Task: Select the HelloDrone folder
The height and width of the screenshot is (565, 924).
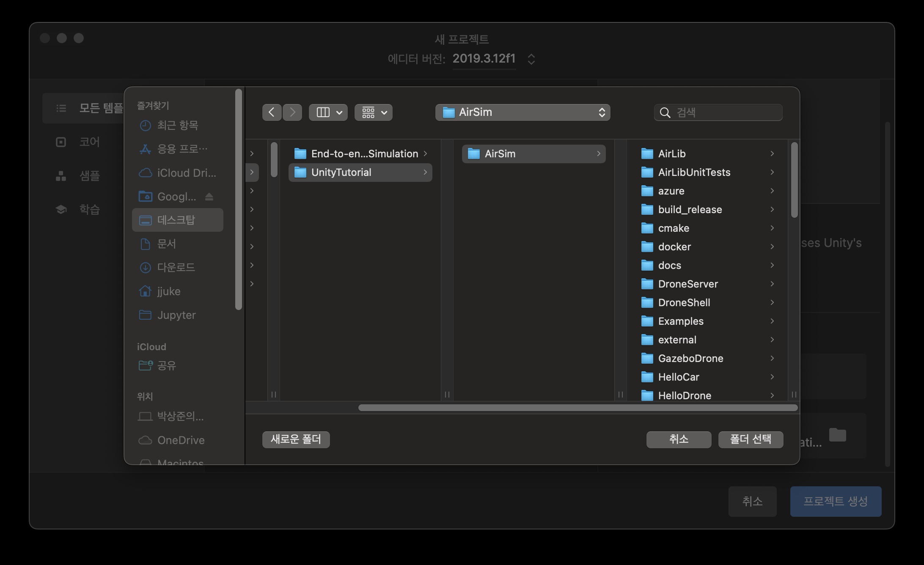Action: click(x=707, y=395)
